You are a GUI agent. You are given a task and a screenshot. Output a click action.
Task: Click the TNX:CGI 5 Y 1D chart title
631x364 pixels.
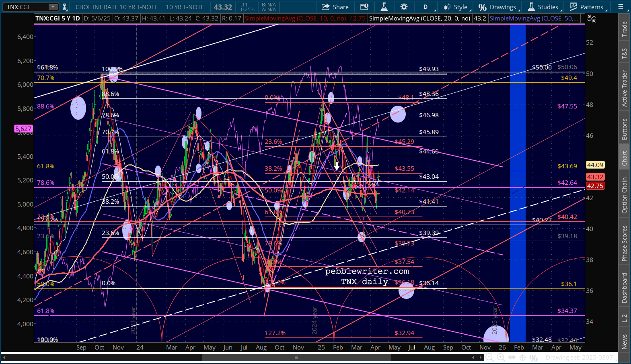58,18
